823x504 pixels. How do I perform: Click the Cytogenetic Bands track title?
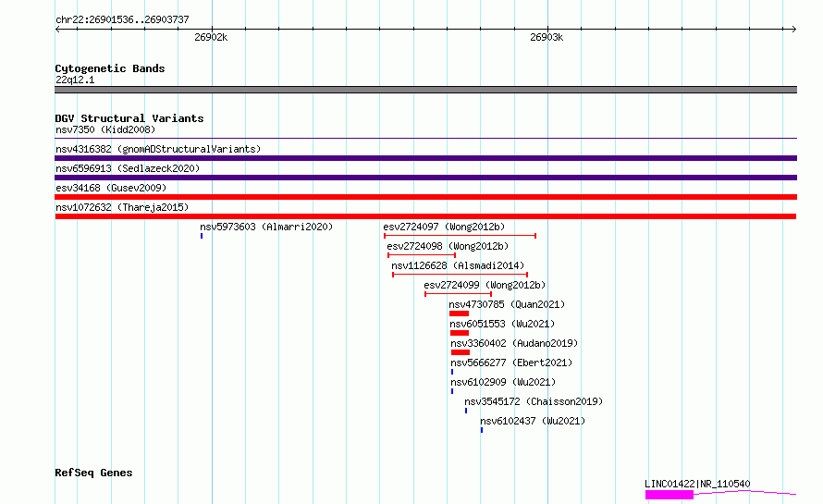(x=110, y=68)
